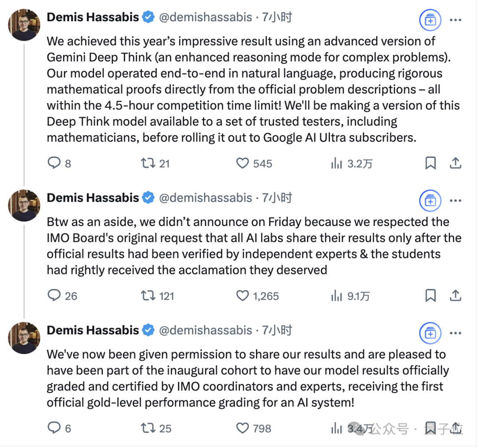Open Demis Hassabis avatar on second tweet
The height and width of the screenshot is (448, 479).
point(24,205)
